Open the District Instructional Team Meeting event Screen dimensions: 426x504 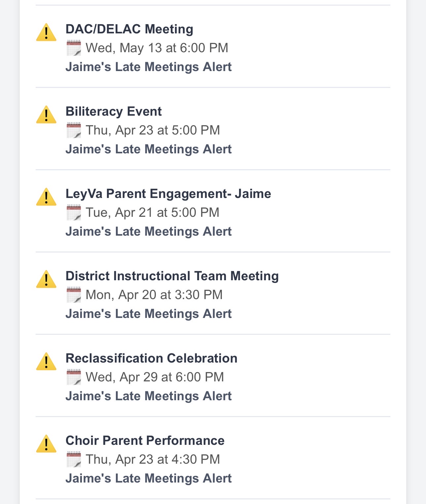(172, 276)
